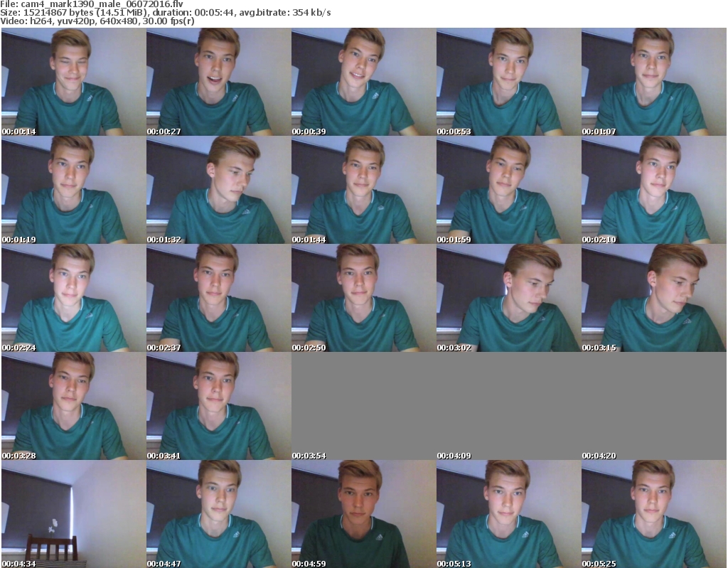
Task: Select the frame stamped 00:02:50
Action: [363, 298]
